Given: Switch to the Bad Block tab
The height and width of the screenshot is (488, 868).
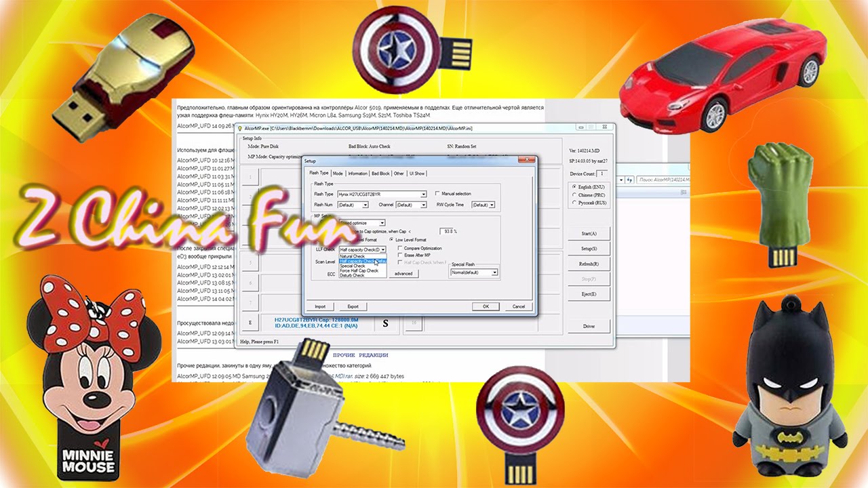Looking at the screenshot, I should 380,174.
